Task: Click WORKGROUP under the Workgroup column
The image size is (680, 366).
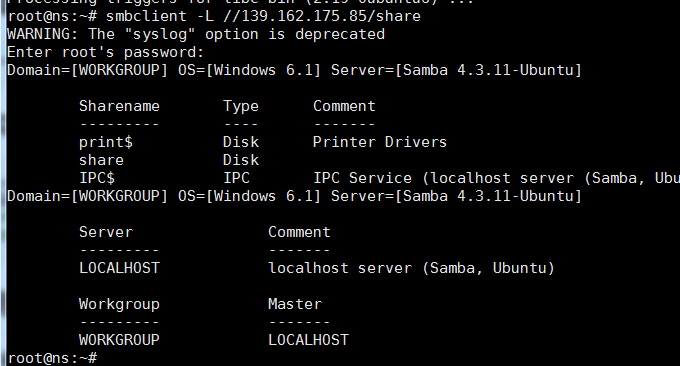Action: [119, 340]
